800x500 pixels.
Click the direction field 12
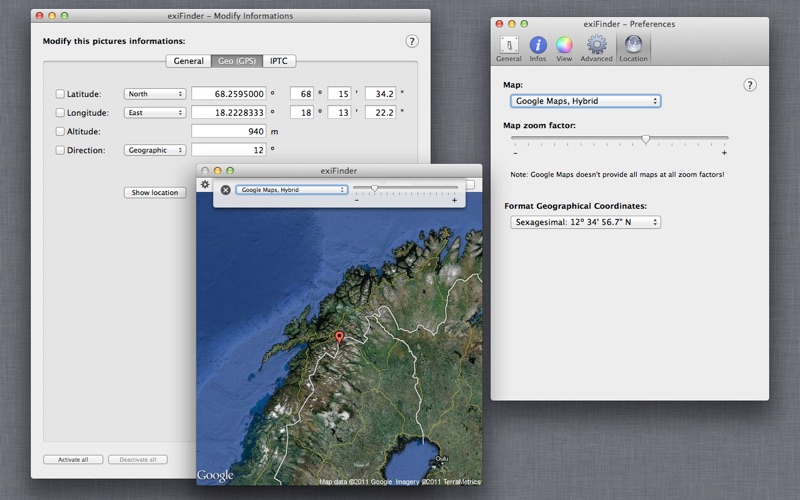[229, 149]
